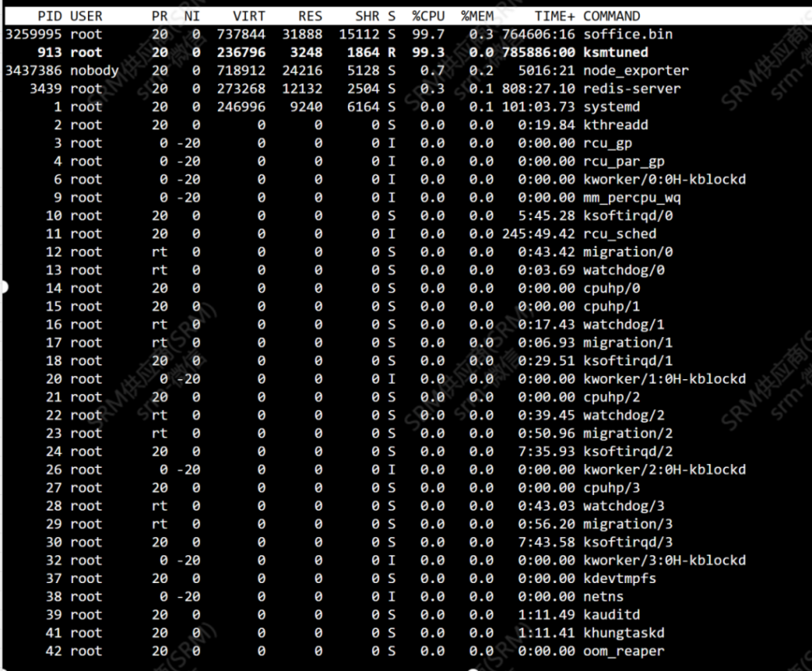The image size is (812, 671).
Task: Click the nobody user entry
Action: 94,71
